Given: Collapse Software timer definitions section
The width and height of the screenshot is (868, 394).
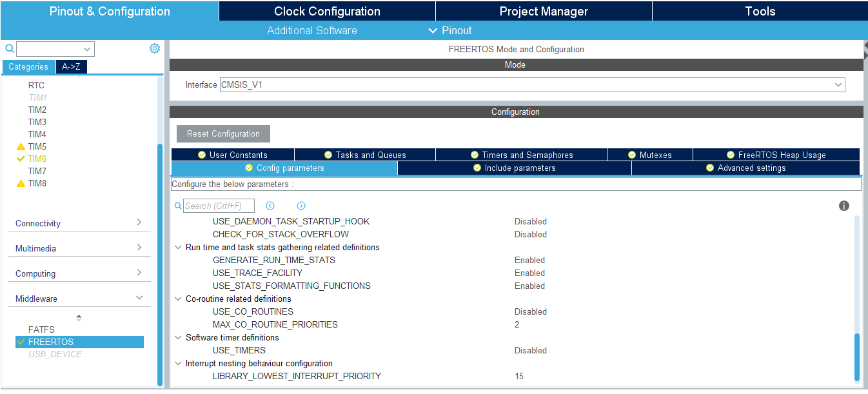Looking at the screenshot, I should (x=178, y=337).
